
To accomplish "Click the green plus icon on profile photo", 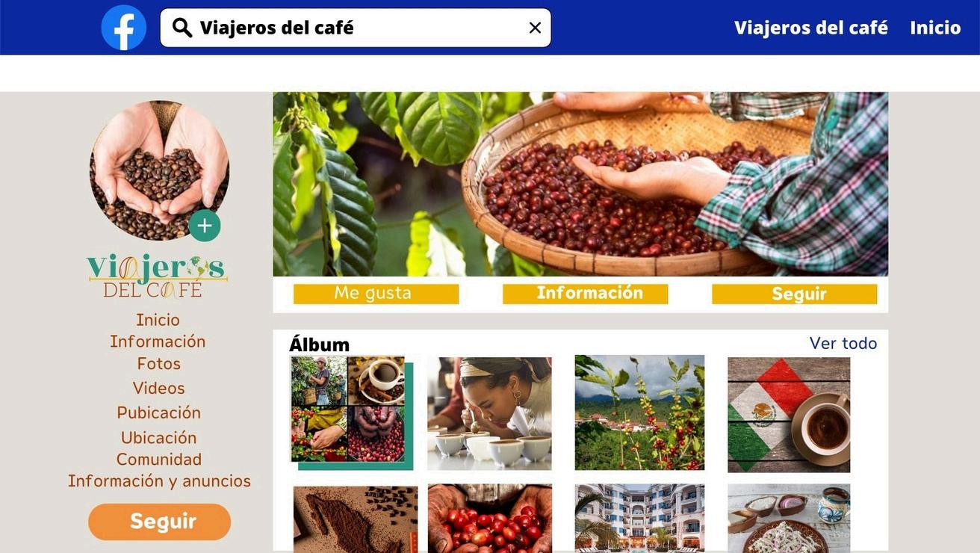I will (205, 226).
